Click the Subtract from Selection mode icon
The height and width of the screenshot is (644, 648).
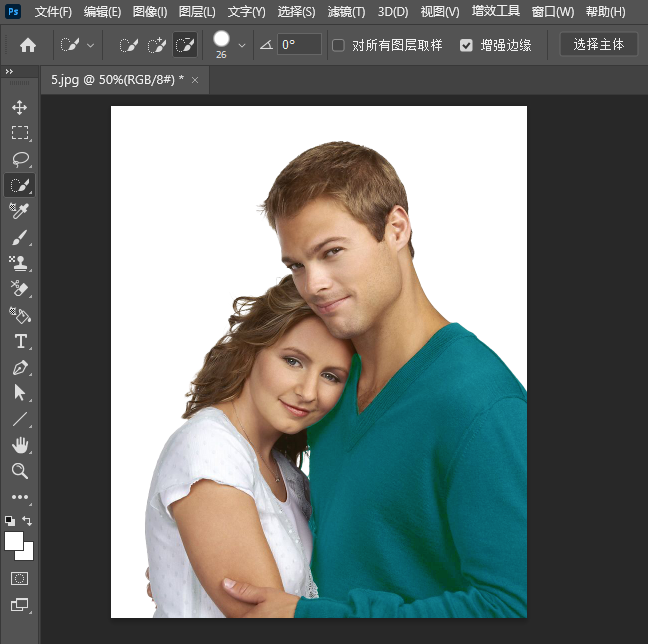pyautogui.click(x=185, y=45)
